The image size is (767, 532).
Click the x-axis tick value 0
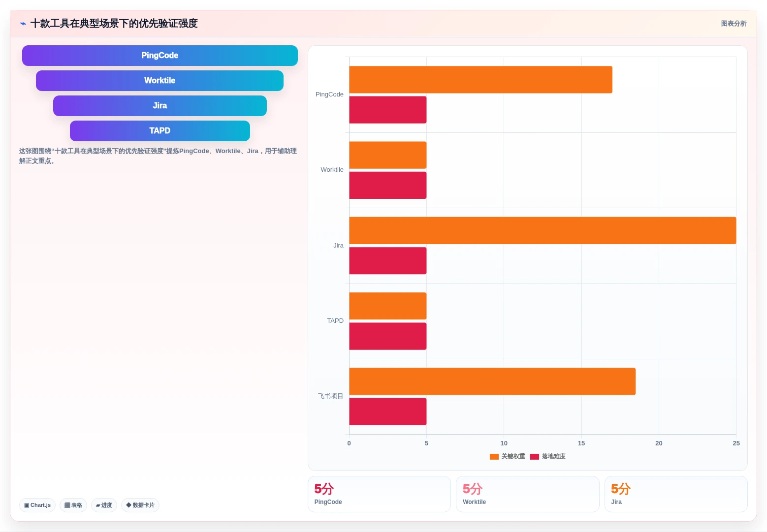coord(349,443)
